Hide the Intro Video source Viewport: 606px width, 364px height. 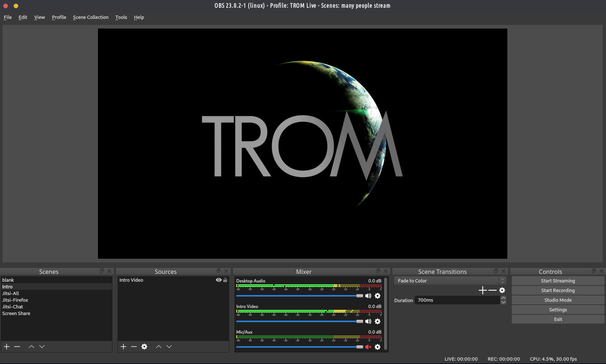218,280
